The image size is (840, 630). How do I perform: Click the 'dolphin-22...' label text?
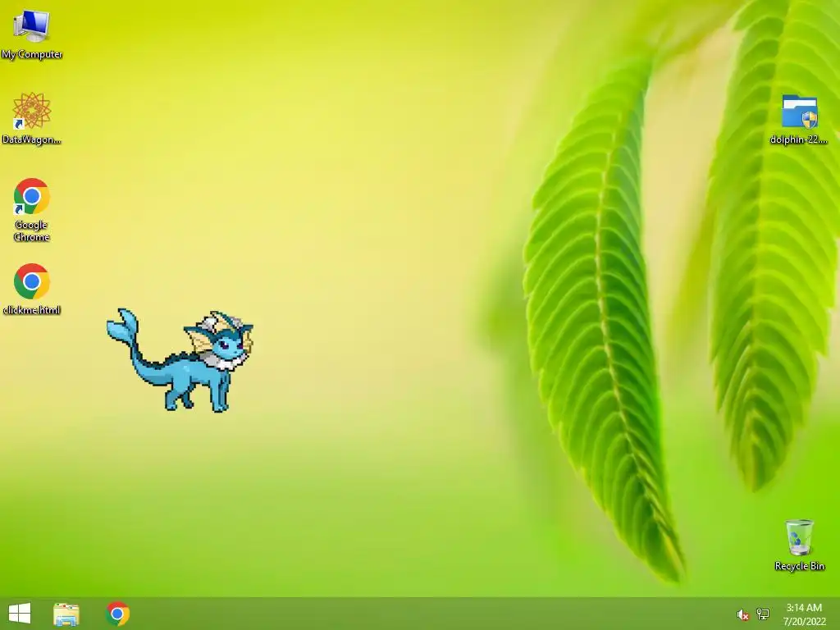[799, 139]
